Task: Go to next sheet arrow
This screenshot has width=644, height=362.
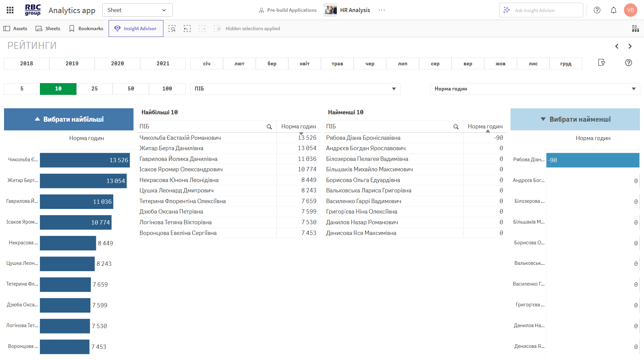Action: pos(630,46)
